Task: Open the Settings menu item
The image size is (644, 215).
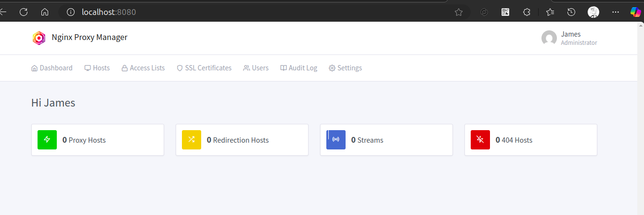Action: click(346, 68)
